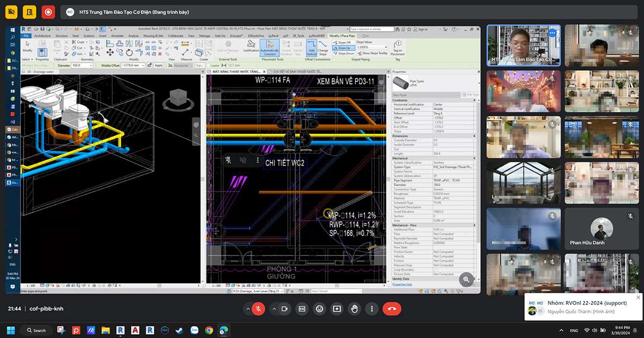Send a reaction with the emoji button

tap(320, 308)
